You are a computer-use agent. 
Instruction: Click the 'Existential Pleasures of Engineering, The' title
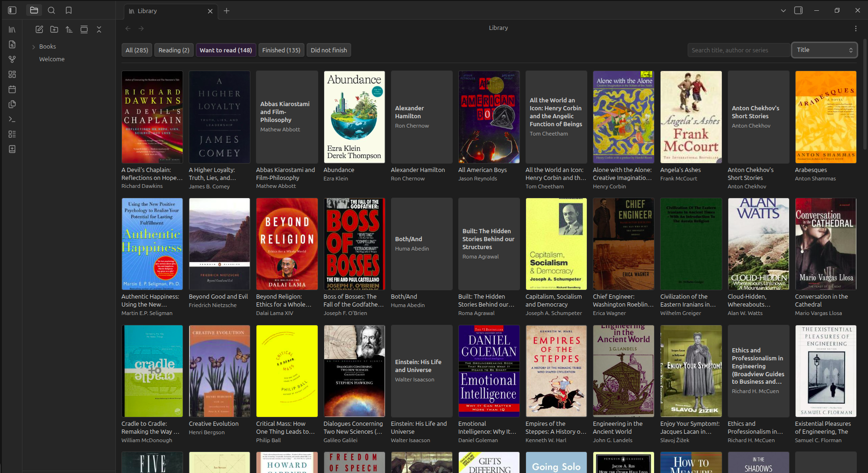tap(823, 428)
